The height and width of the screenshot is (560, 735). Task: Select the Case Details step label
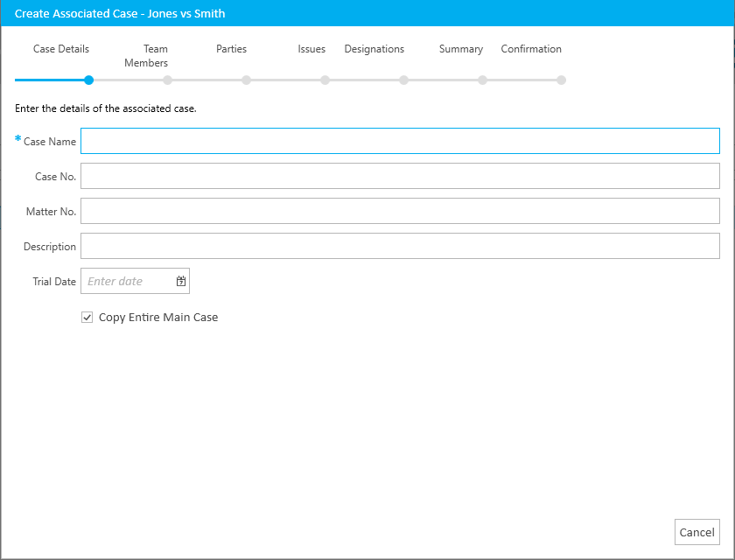click(61, 49)
